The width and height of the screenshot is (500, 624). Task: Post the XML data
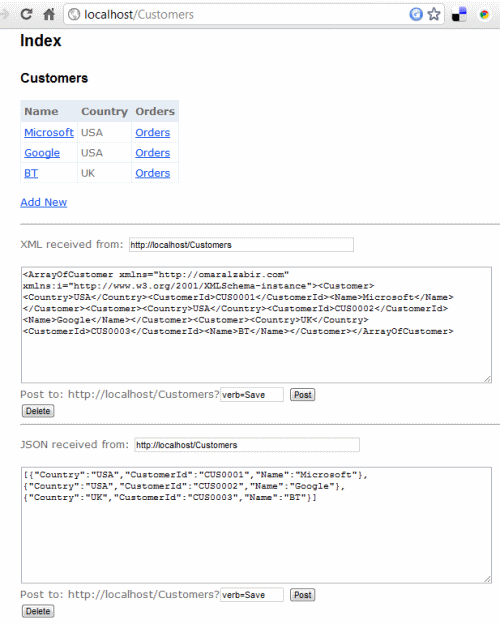[x=303, y=395]
